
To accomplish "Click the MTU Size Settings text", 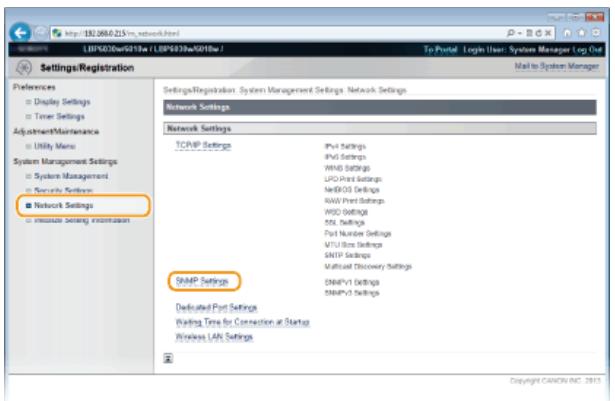I will (x=353, y=244).
